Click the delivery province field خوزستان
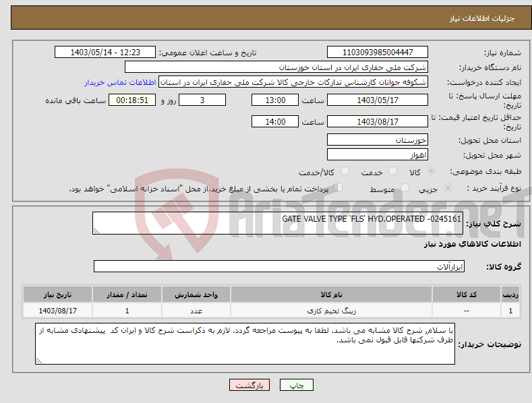532x403 pixels. 378,139
